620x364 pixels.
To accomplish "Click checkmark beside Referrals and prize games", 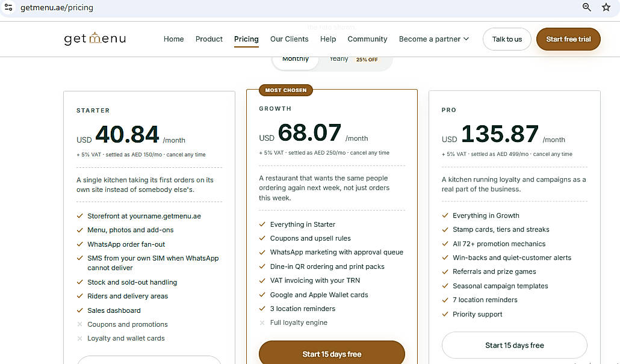I will (445, 272).
